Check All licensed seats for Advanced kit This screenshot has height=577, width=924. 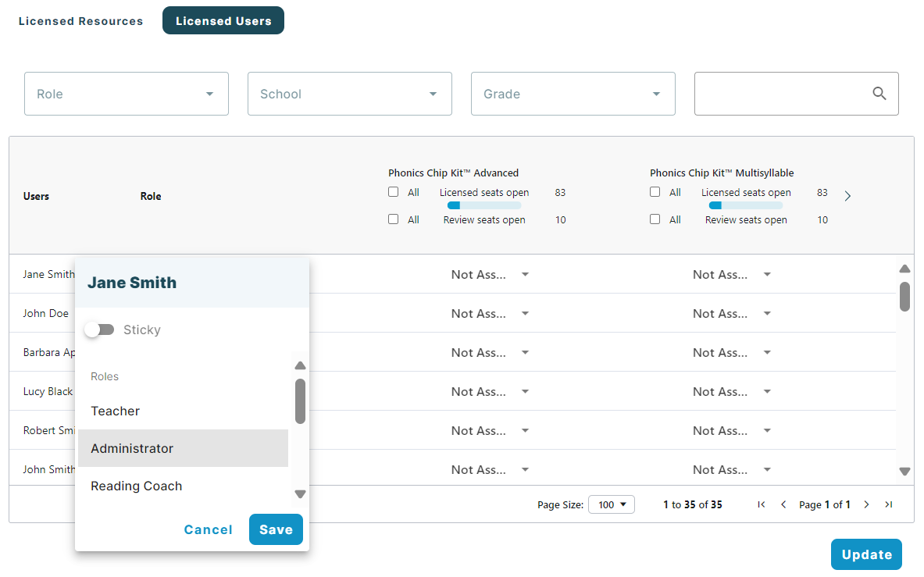coord(394,192)
